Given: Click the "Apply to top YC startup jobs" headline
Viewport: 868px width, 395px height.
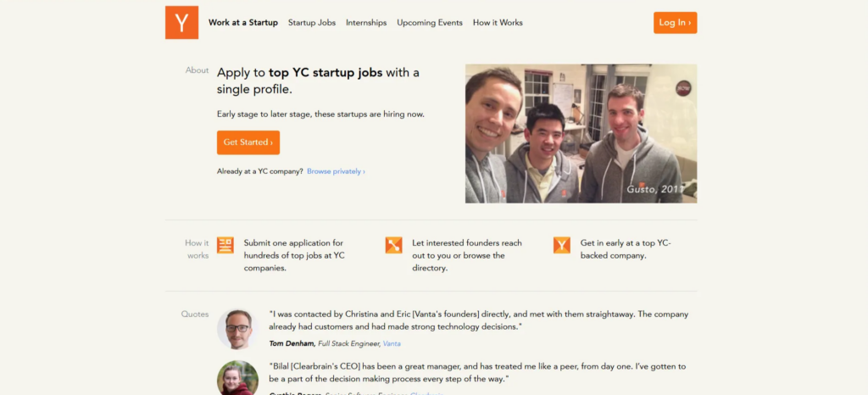Looking at the screenshot, I should click(318, 81).
